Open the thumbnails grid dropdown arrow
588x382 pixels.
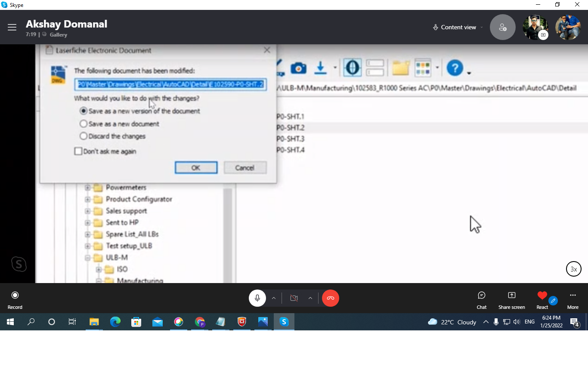437,68
